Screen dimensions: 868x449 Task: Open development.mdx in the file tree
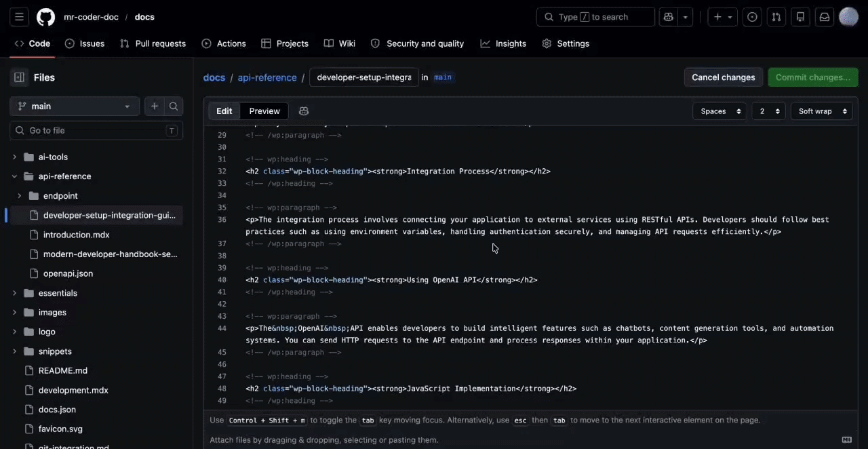(73, 390)
